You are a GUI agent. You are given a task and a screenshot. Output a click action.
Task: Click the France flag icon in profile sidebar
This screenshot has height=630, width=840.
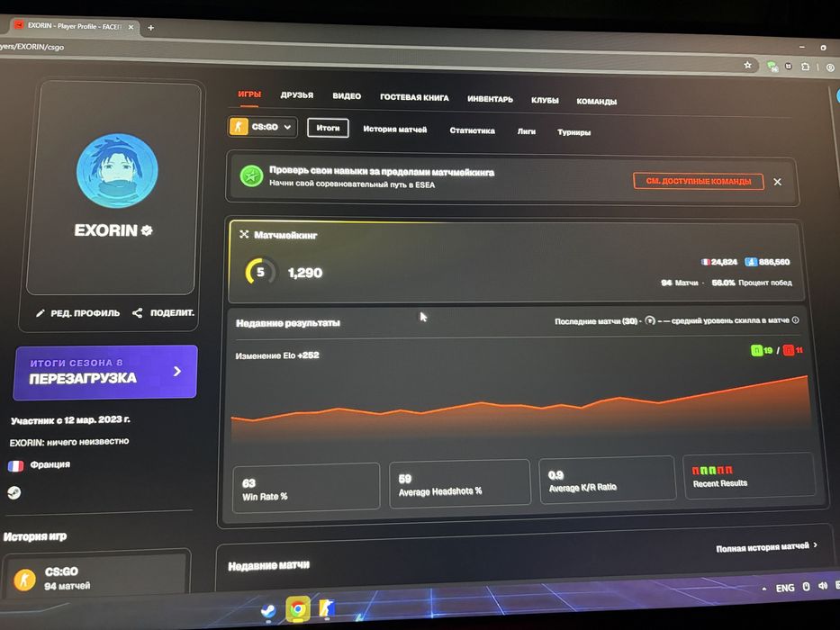coord(15,465)
